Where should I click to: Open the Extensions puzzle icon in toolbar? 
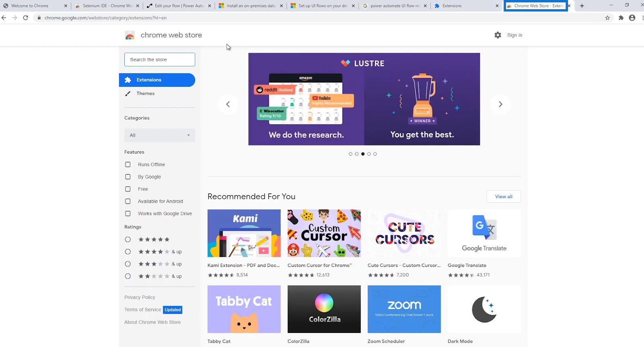621,18
